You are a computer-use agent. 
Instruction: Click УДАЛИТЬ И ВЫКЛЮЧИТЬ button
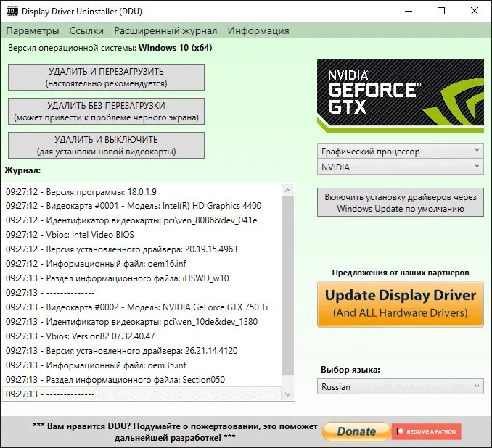point(106,146)
